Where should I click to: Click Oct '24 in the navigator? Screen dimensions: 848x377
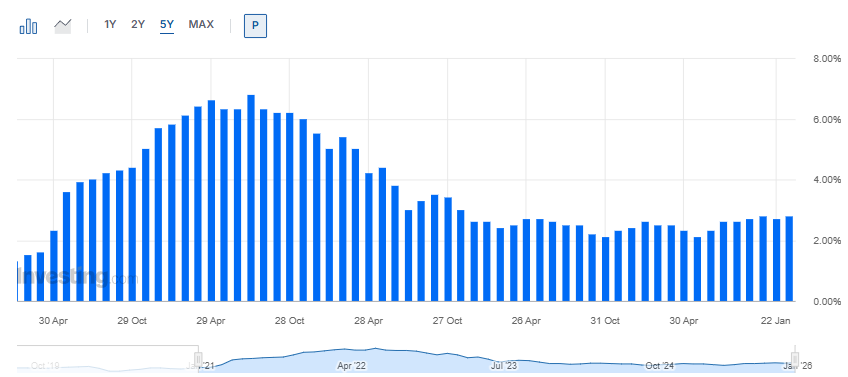[659, 366]
